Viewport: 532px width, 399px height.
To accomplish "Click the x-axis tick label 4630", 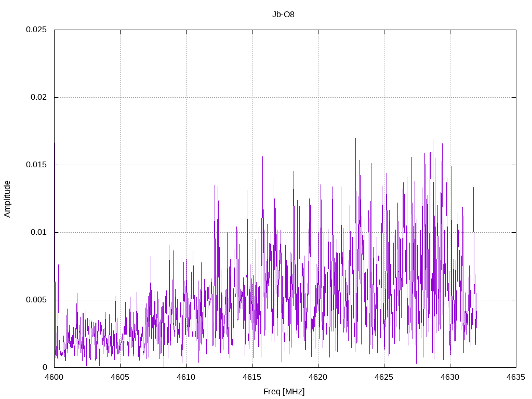I will [x=450, y=377].
